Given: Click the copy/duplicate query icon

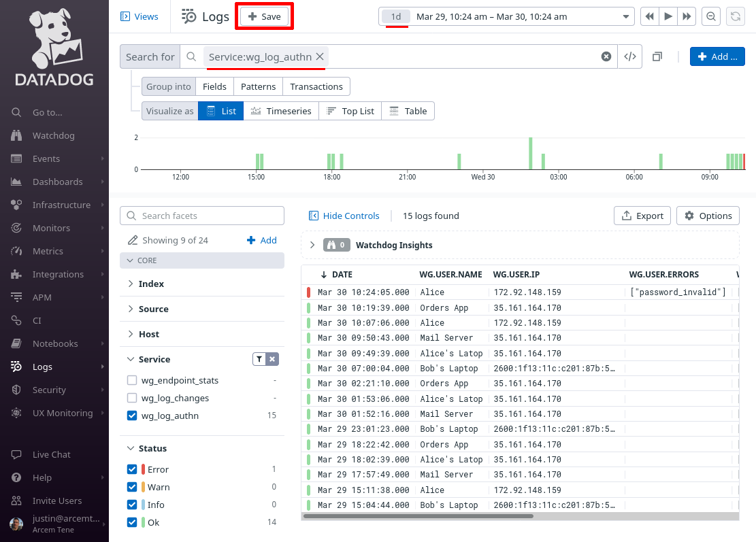Looking at the screenshot, I should (x=657, y=57).
